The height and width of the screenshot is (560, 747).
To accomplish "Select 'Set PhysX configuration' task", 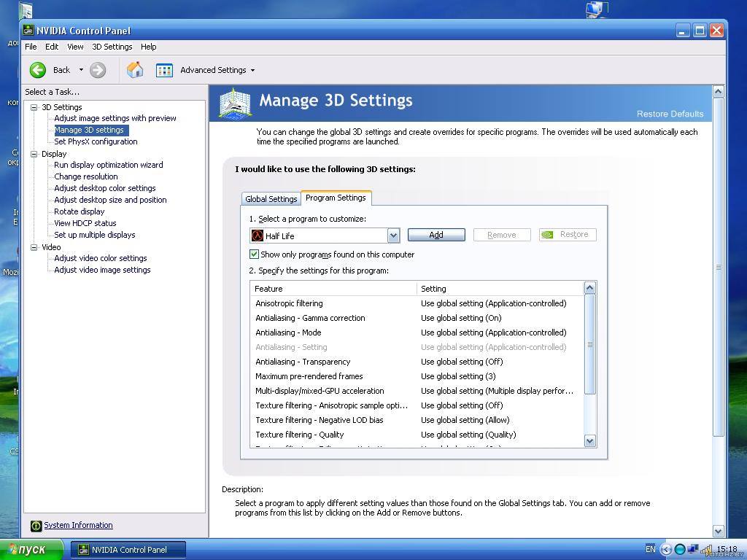I will click(x=96, y=141).
